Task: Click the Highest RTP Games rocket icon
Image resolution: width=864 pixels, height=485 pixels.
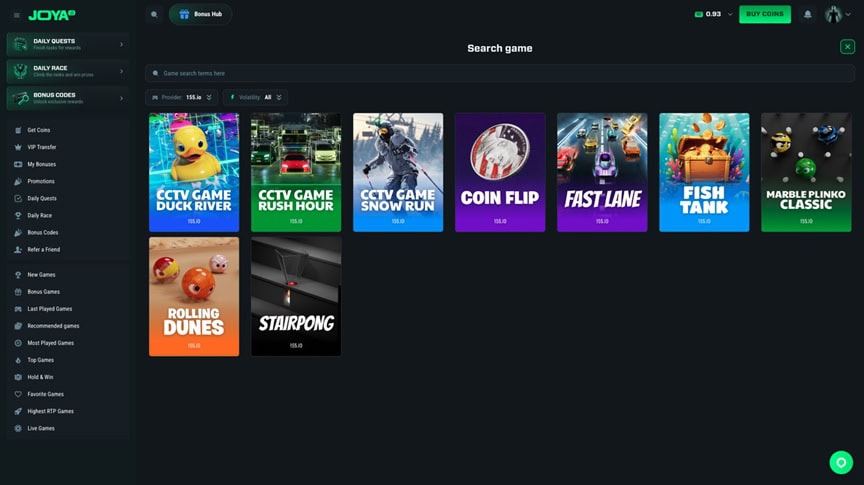Action: pos(18,411)
